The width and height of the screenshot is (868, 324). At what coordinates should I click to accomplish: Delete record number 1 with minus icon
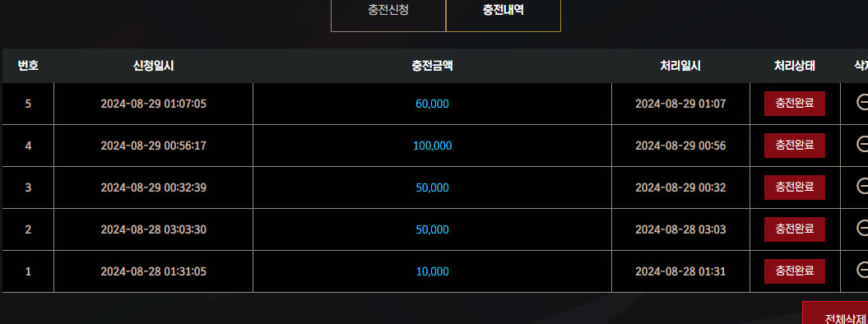pos(862,269)
